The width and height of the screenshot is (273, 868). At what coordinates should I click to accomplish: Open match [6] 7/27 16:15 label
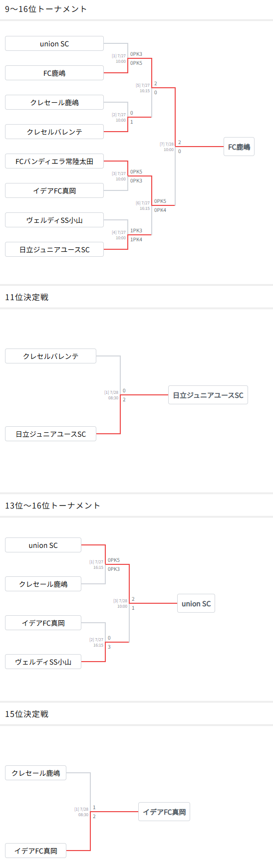(143, 206)
